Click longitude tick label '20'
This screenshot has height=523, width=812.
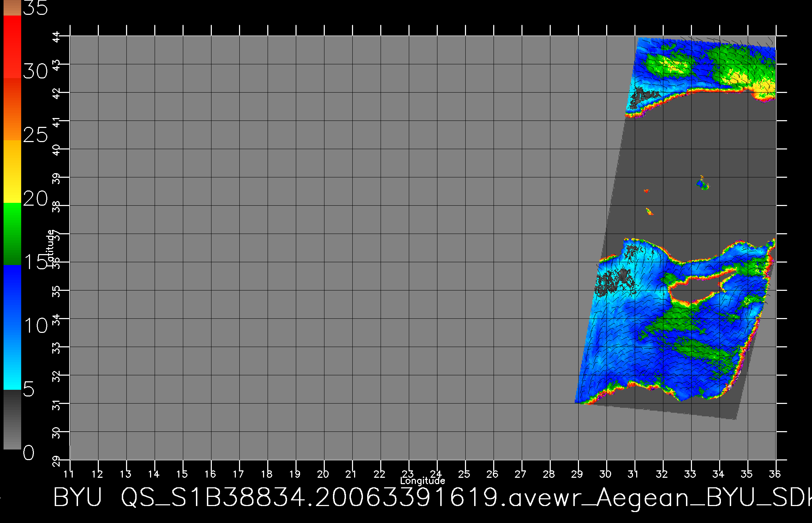pyautogui.click(x=323, y=474)
